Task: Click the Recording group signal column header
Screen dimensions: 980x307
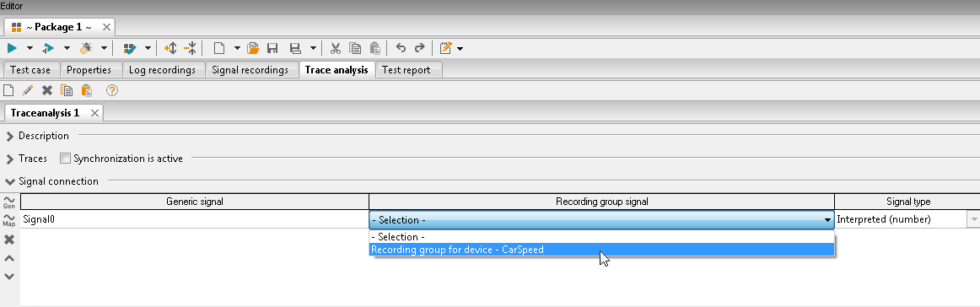Action: (602, 202)
